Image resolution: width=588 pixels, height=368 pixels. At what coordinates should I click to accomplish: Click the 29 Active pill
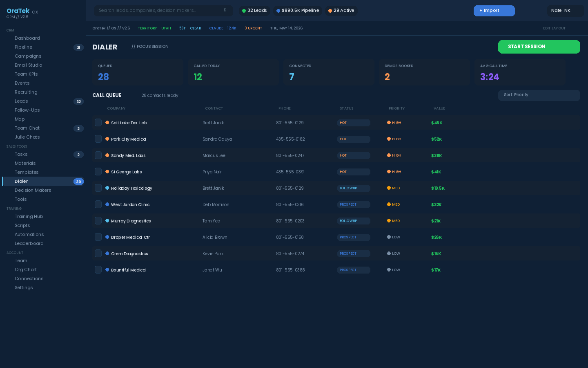click(x=341, y=11)
